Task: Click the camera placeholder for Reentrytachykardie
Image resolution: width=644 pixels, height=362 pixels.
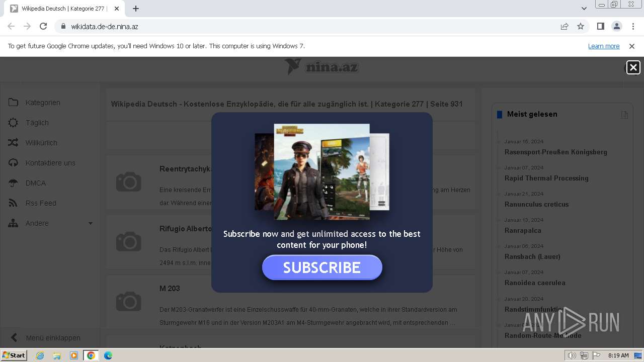Action: tap(129, 182)
